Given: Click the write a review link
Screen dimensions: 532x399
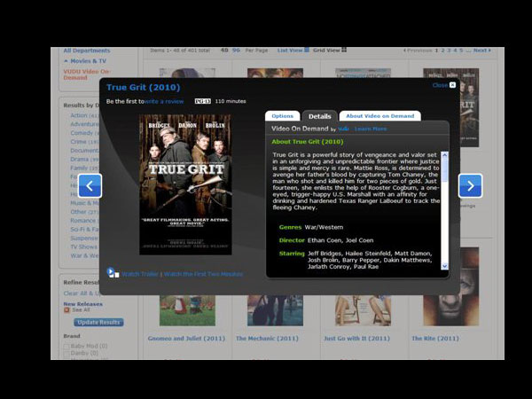Looking at the screenshot, I should coord(164,101).
